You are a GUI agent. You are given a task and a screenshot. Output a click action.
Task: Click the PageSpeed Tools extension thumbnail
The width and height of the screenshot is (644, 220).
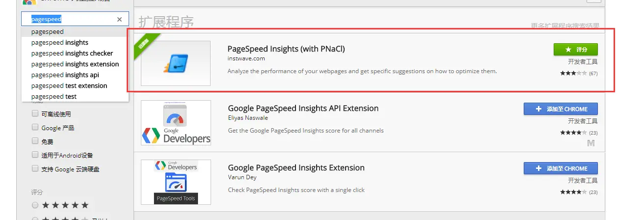click(x=176, y=182)
